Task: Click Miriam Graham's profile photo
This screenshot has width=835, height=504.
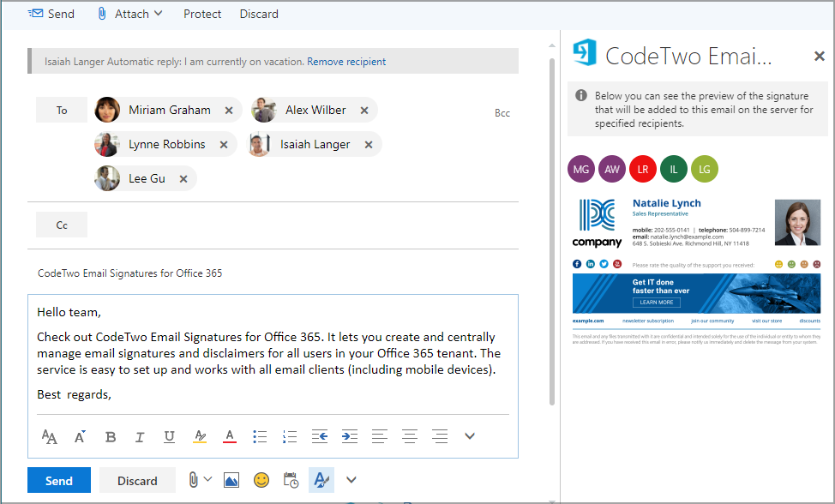Action: [107, 111]
